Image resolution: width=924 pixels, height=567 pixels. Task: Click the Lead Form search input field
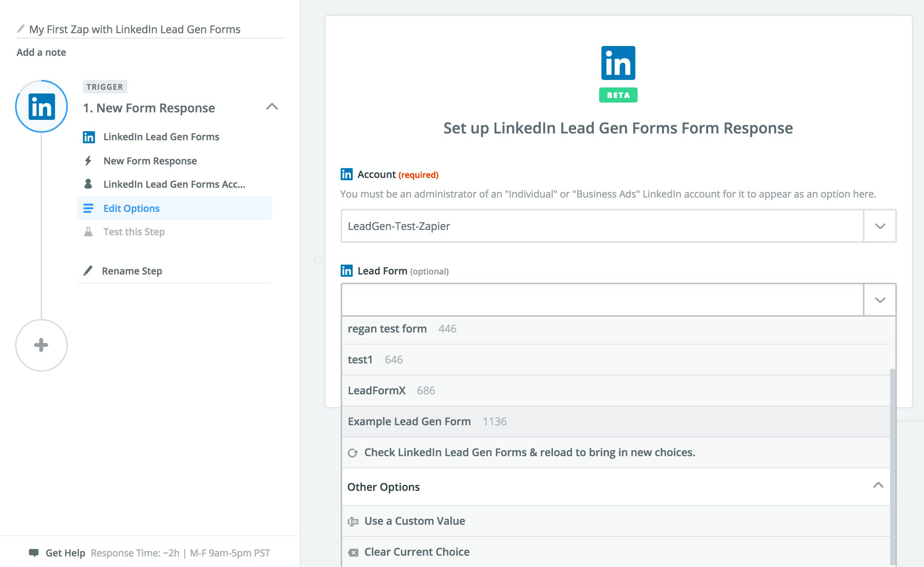click(x=602, y=300)
